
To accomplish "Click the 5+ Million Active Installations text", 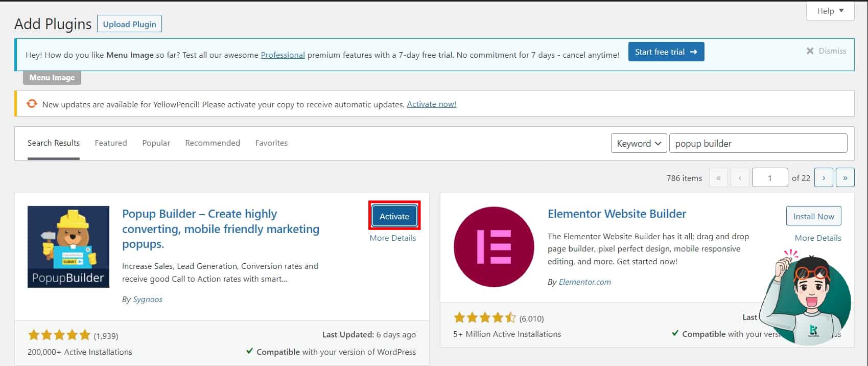I will click(507, 334).
